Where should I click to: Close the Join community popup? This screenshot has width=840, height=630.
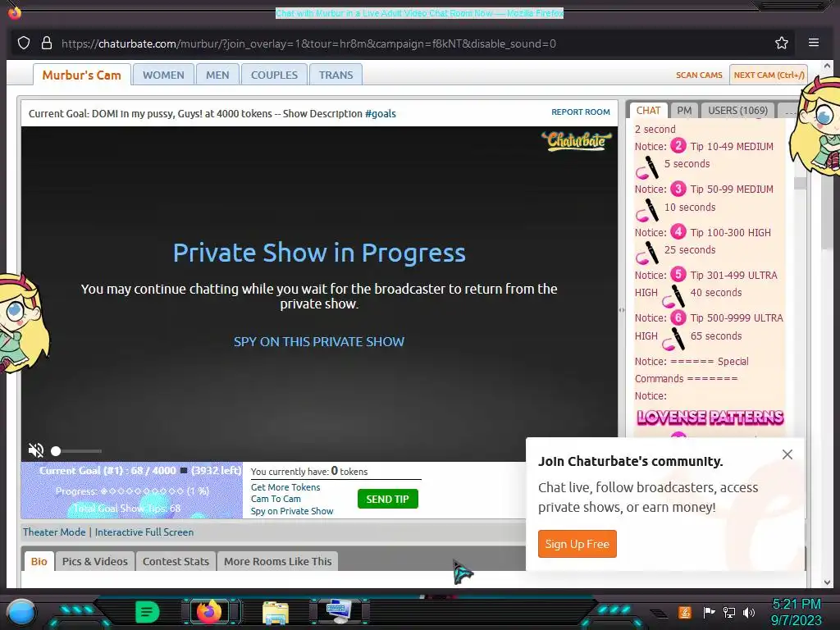pos(787,454)
